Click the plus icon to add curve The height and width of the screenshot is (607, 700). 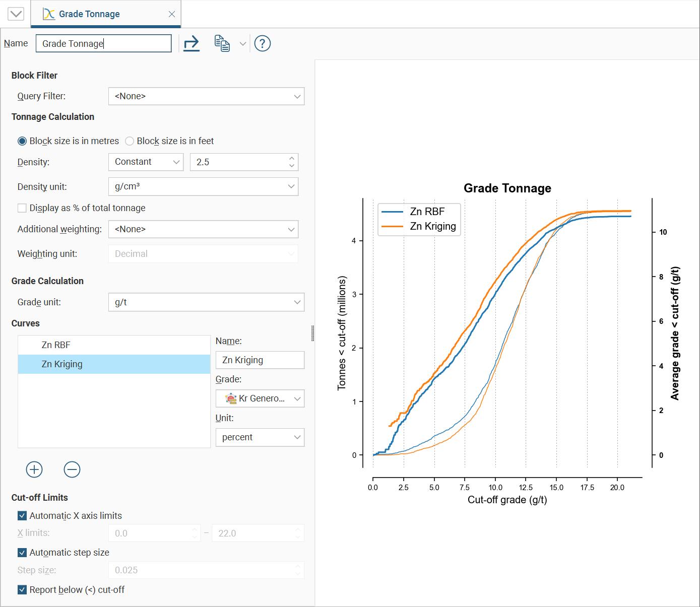point(34,469)
